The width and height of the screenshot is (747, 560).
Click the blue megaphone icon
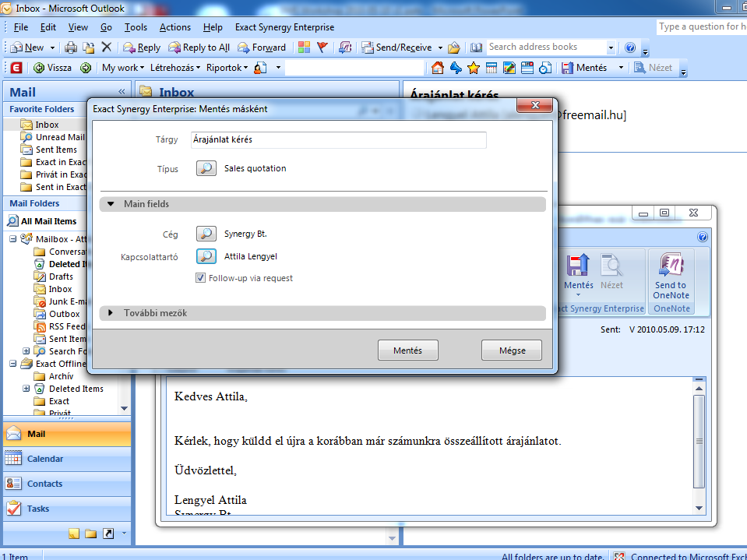(456, 68)
